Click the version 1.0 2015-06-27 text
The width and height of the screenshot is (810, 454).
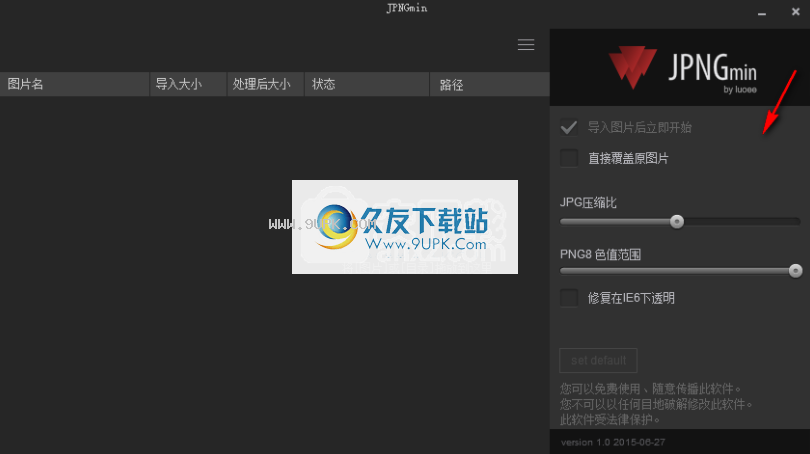pyautogui.click(x=613, y=442)
